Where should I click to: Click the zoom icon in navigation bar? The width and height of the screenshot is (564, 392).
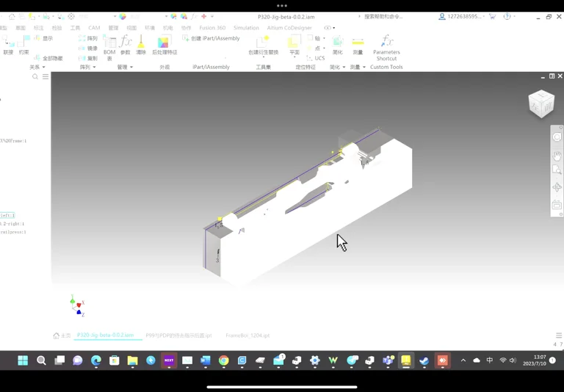pyautogui.click(x=557, y=170)
